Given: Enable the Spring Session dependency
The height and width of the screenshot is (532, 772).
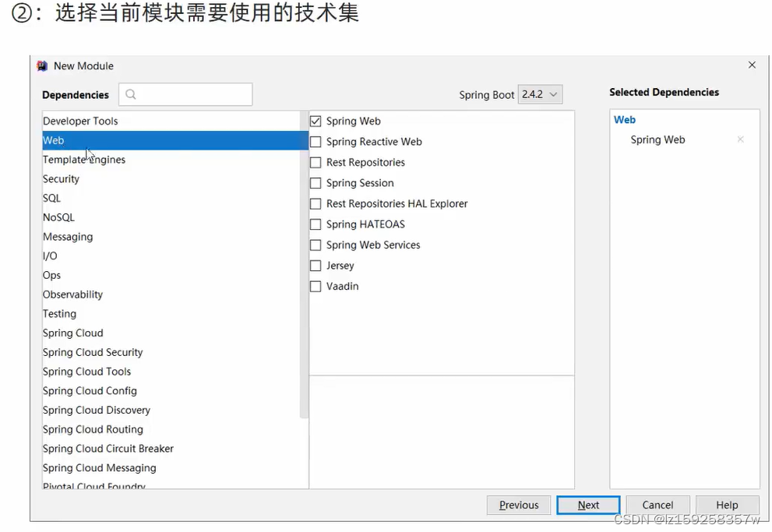Looking at the screenshot, I should [x=315, y=183].
